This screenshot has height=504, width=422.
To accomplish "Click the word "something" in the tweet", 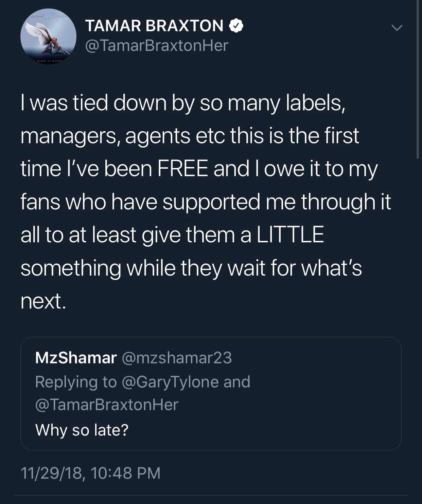I will coord(71,268).
